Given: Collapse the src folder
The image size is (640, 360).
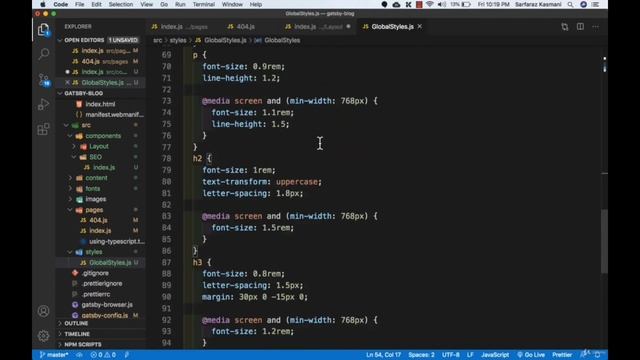Looking at the screenshot, I should [67, 125].
